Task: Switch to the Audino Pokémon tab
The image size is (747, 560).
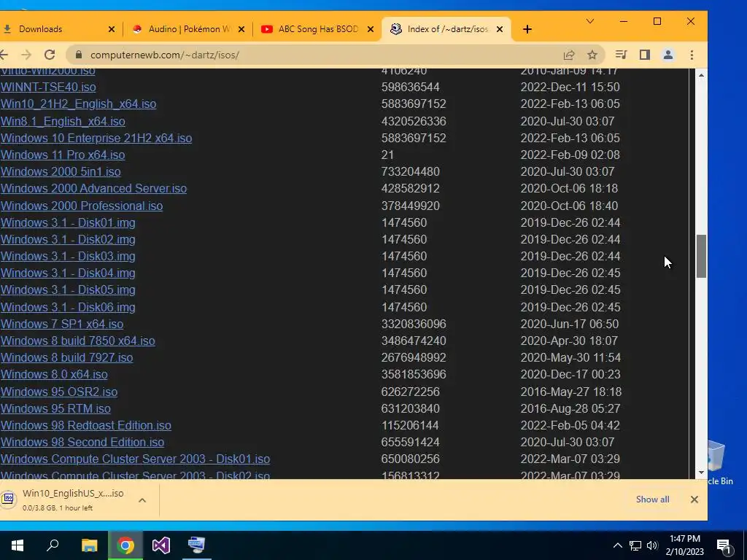Action: (187, 29)
